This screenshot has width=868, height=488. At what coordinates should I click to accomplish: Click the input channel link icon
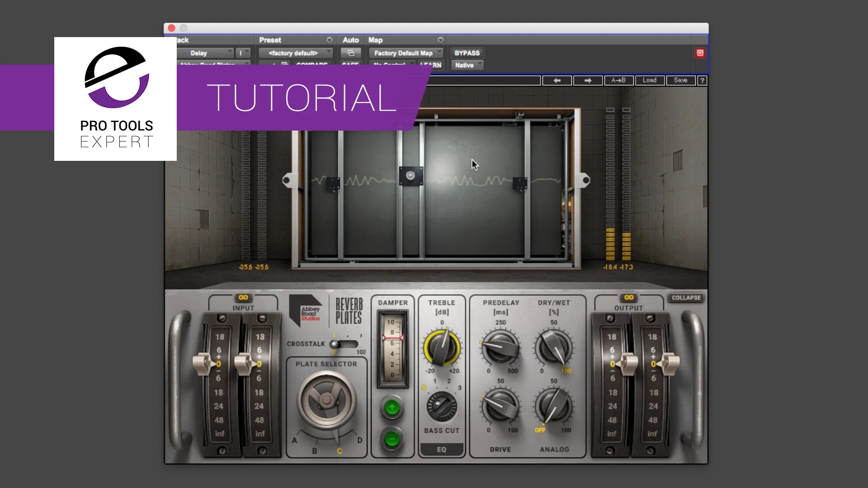(243, 297)
